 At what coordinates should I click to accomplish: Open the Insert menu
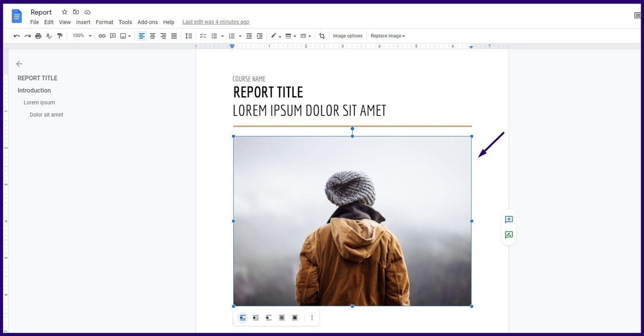point(83,22)
